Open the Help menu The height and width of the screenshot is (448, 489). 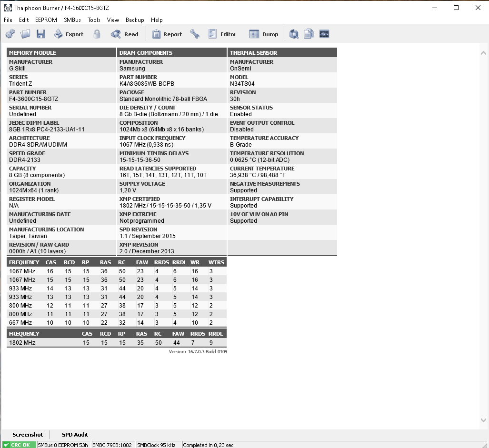(157, 20)
